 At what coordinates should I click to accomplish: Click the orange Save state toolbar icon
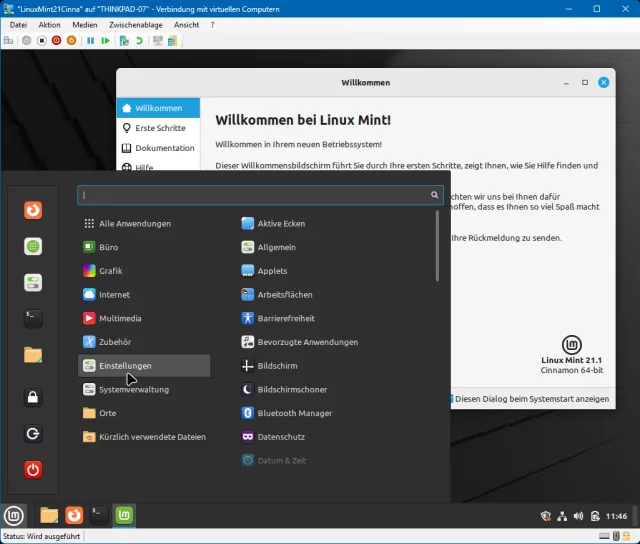coord(71,40)
